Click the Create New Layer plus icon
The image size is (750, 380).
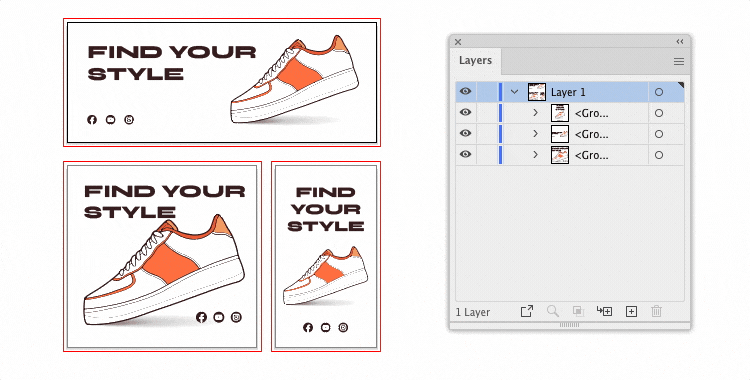coord(631,312)
